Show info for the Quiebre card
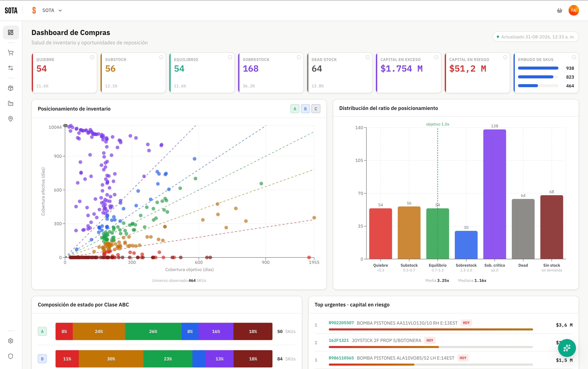This screenshot has width=588, height=369. [x=92, y=57]
